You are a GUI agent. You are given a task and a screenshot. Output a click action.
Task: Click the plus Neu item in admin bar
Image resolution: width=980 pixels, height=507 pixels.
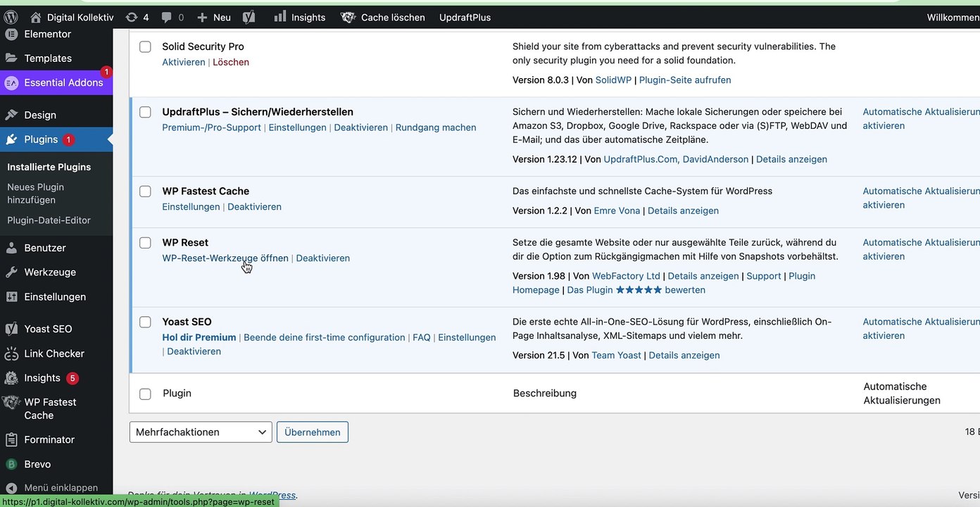(213, 17)
